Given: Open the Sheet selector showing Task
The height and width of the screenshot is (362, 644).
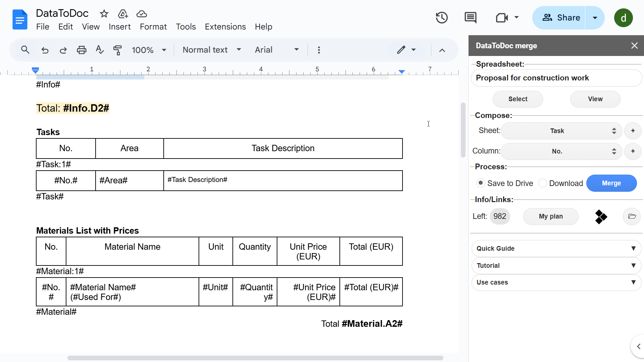Looking at the screenshot, I should click(561, 131).
